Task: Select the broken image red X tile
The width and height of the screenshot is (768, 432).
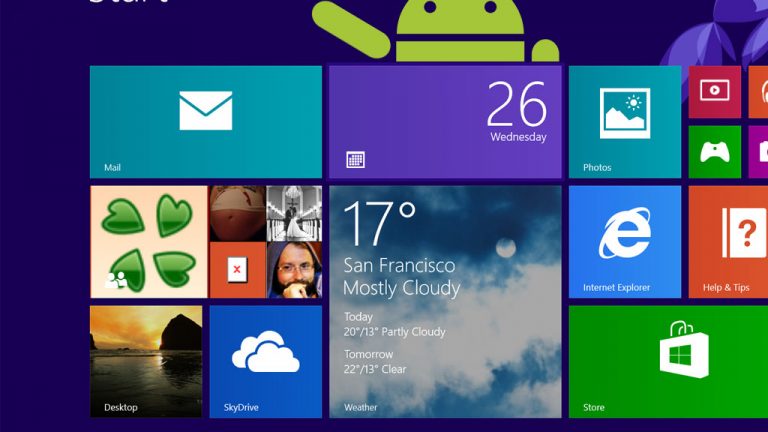Action: click(237, 270)
